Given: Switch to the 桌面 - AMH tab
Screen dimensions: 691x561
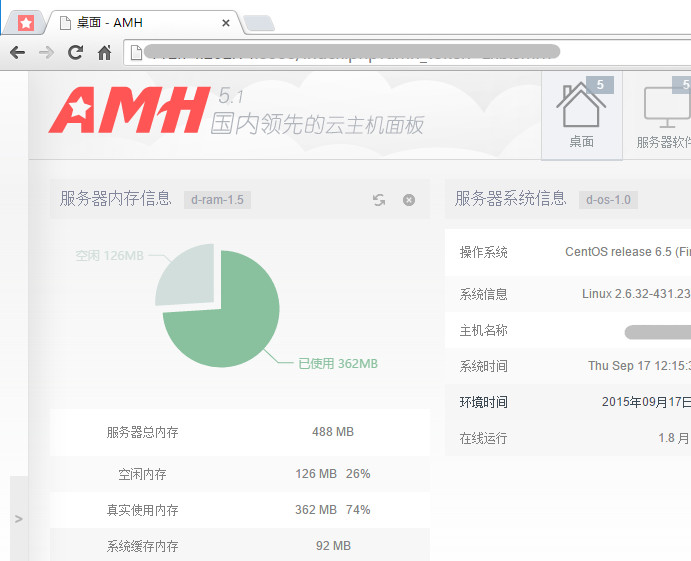Looking at the screenshot, I should 140,22.
